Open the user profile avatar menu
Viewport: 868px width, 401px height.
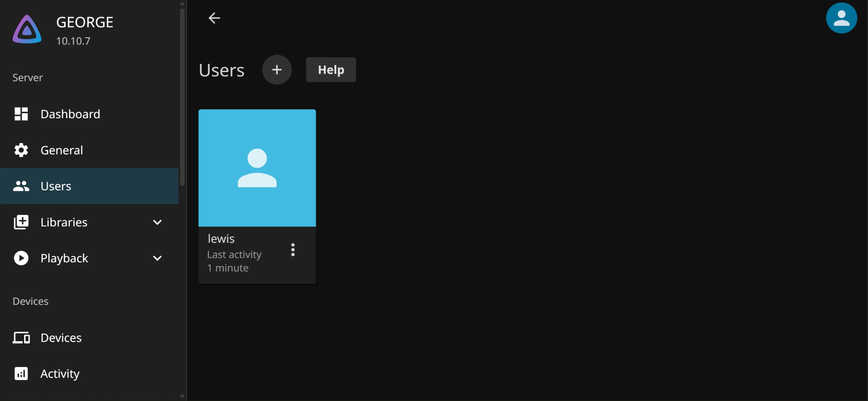pos(841,18)
